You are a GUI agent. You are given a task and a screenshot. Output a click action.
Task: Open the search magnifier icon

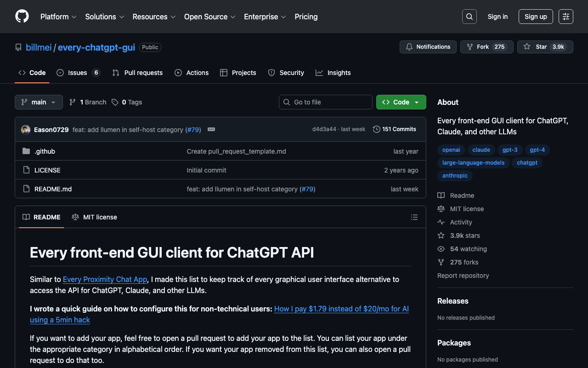pyautogui.click(x=469, y=17)
